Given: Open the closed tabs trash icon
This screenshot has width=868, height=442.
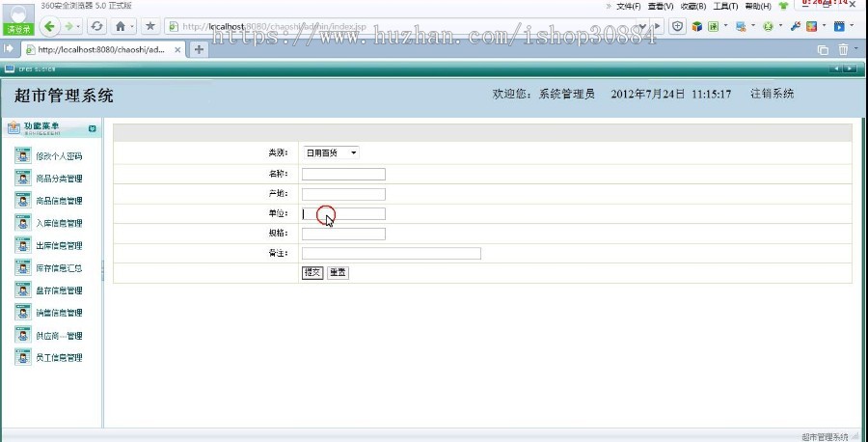Looking at the screenshot, I should pos(843,50).
